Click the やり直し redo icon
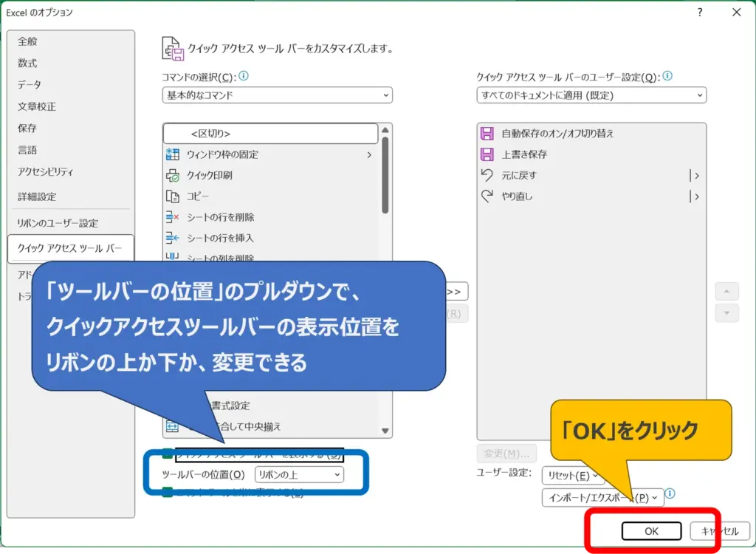 (487, 196)
